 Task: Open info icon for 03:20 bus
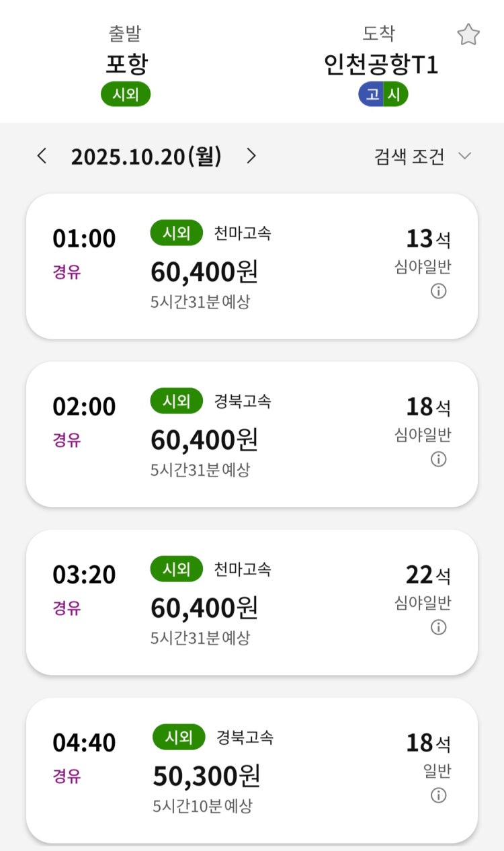coord(438,627)
